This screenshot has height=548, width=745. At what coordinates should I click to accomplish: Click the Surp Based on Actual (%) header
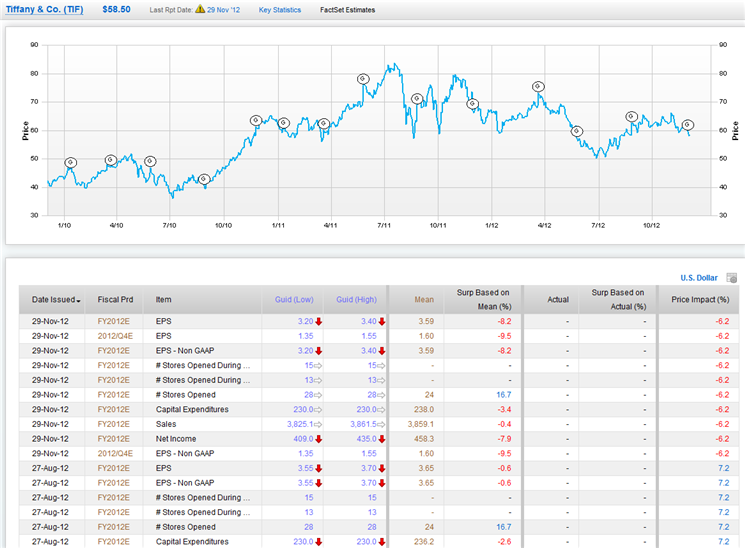[x=618, y=300]
